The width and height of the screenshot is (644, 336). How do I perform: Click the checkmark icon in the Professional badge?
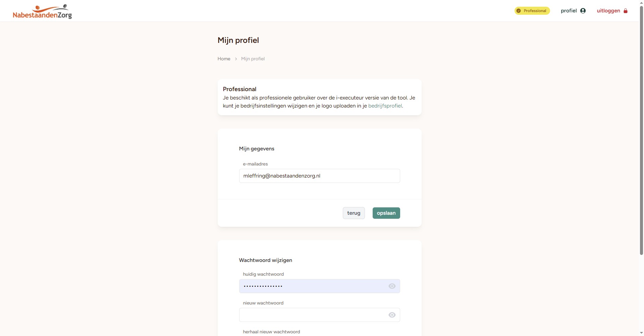pos(519,11)
